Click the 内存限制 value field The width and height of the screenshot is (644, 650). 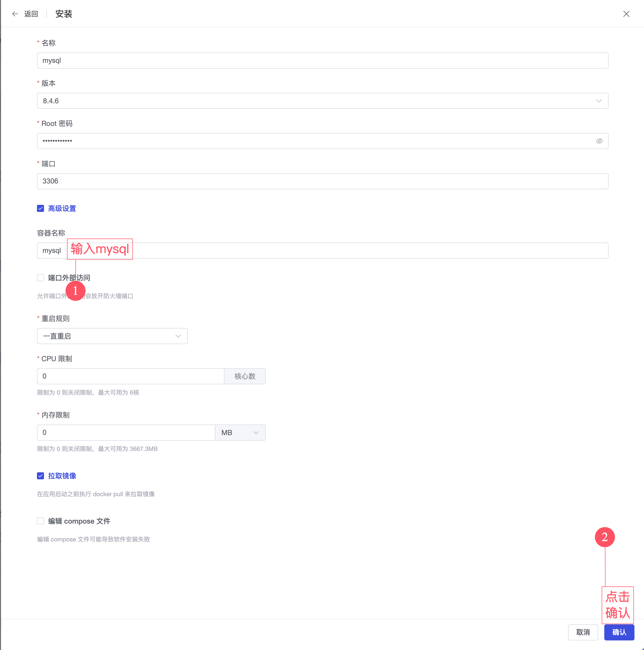126,433
